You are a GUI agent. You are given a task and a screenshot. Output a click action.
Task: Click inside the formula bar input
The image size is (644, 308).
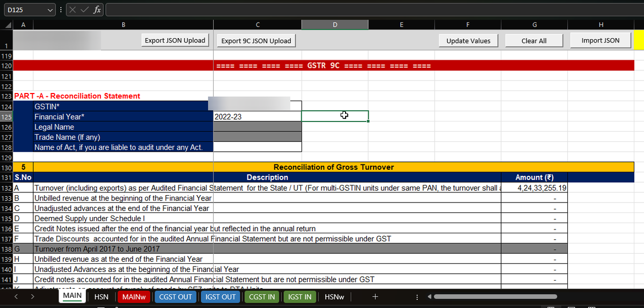click(374, 10)
